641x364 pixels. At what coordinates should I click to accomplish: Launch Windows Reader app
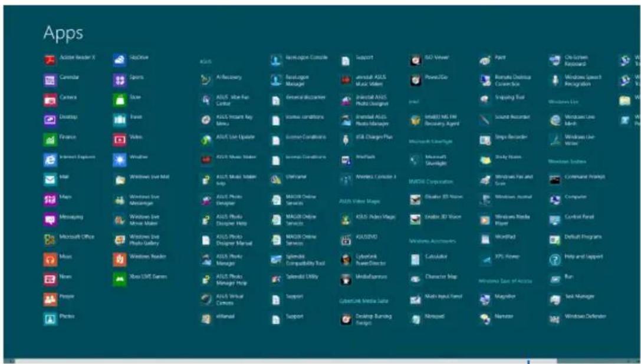coord(139,259)
